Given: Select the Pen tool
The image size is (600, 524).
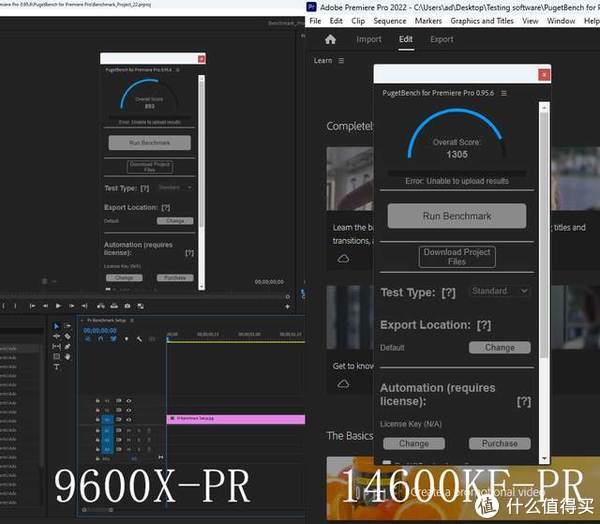Looking at the screenshot, I should click(68, 346).
